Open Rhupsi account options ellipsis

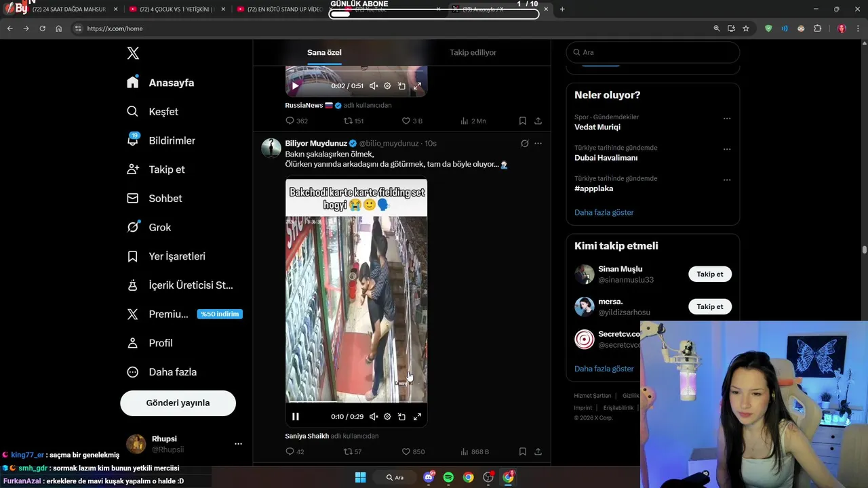(x=238, y=444)
